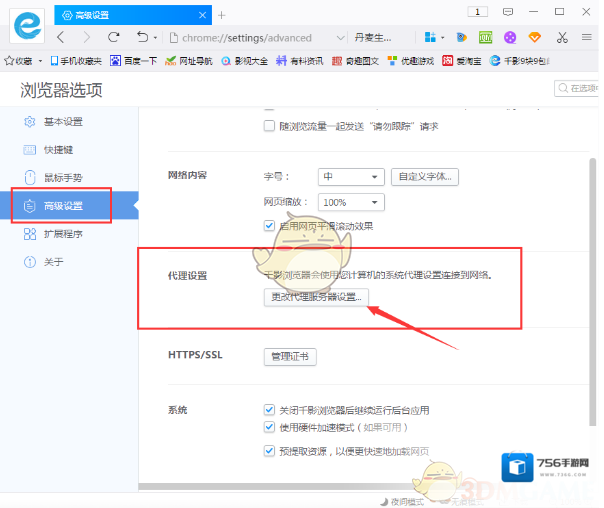The image size is (604, 508).
Task: Open the 字号 font size dropdown
Action: (x=350, y=177)
